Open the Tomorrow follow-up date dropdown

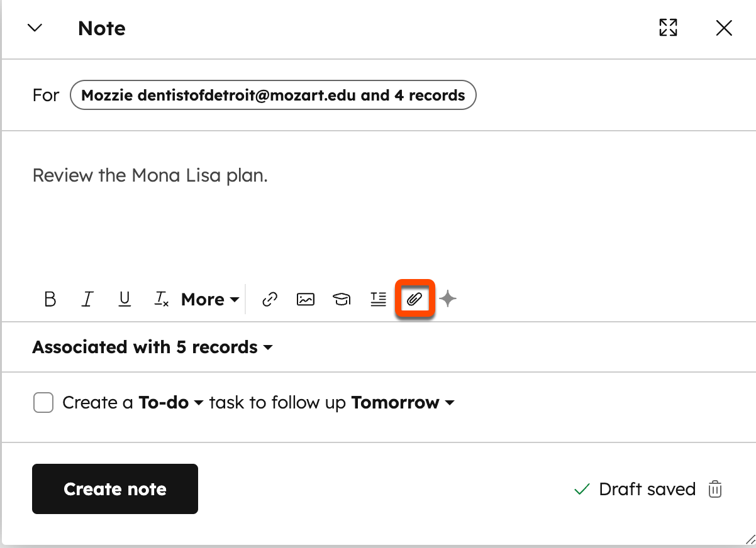click(403, 402)
